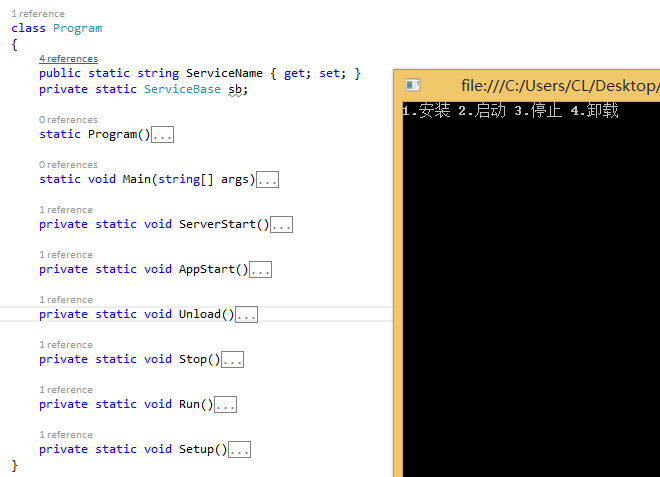Viewport: 660px width, 477px height.
Task: Open the 4 references CodeLens link
Action: 68,59
